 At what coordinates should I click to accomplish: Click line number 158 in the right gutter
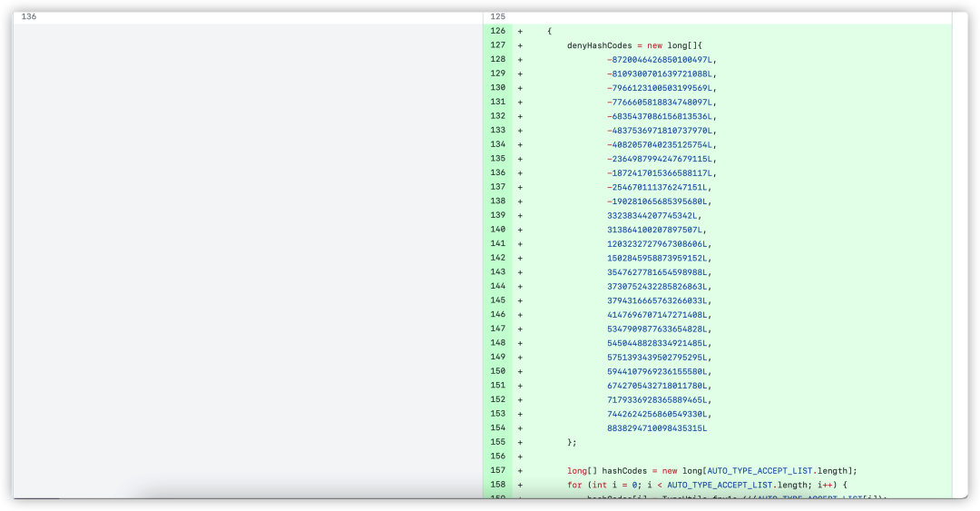[x=498, y=485]
